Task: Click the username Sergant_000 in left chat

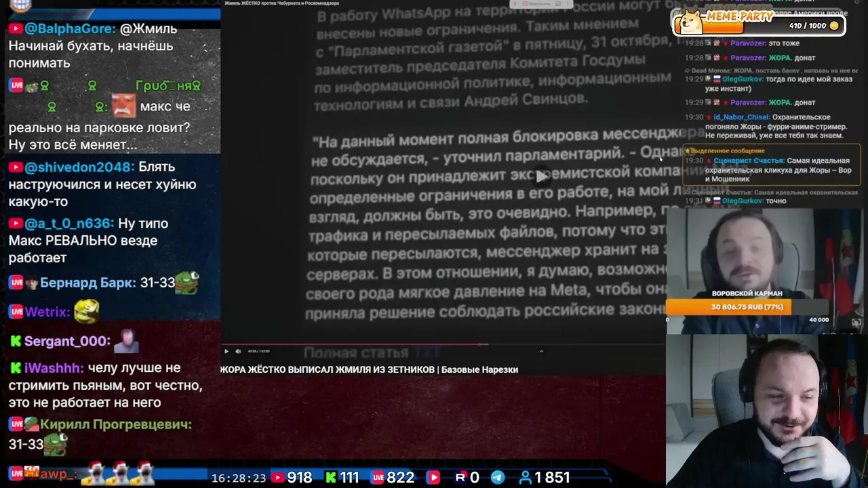Action: pos(67,342)
